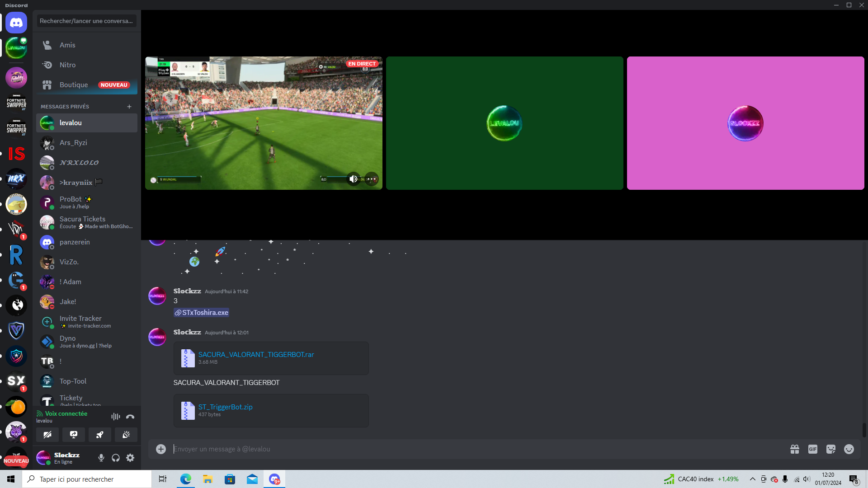Click the Rechercher/lancer une conversation search box
Viewport: 868px width, 488px height.
pyautogui.click(x=87, y=21)
